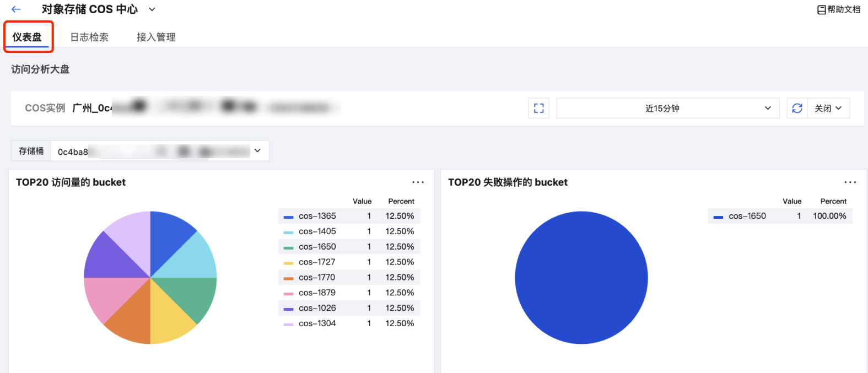Open the 帮助文档 help link
The image size is (868, 373).
pyautogui.click(x=839, y=9)
